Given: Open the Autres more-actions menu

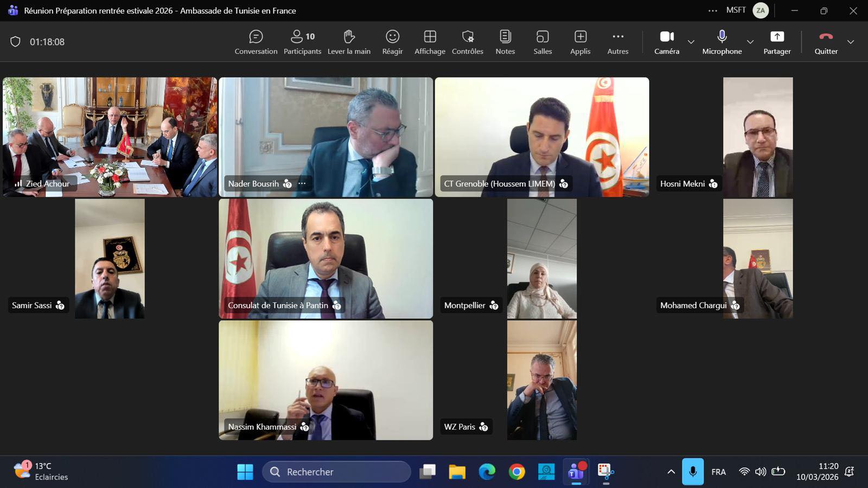Looking at the screenshot, I should pos(617,42).
